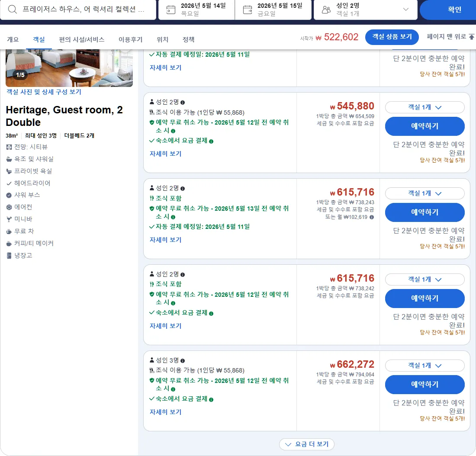This screenshot has width=476, height=456.
Task: Click the price ₩662,272
Action: coord(352,365)
